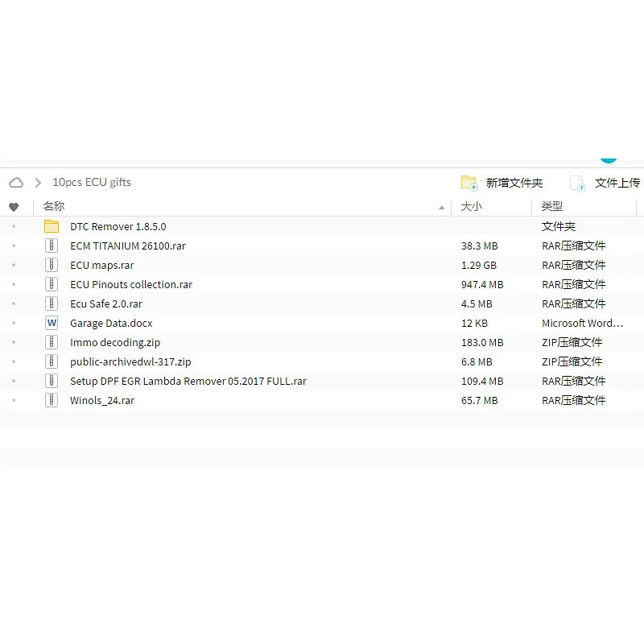Click the 文件夹 type cell
The image size is (644, 644).
click(x=558, y=226)
